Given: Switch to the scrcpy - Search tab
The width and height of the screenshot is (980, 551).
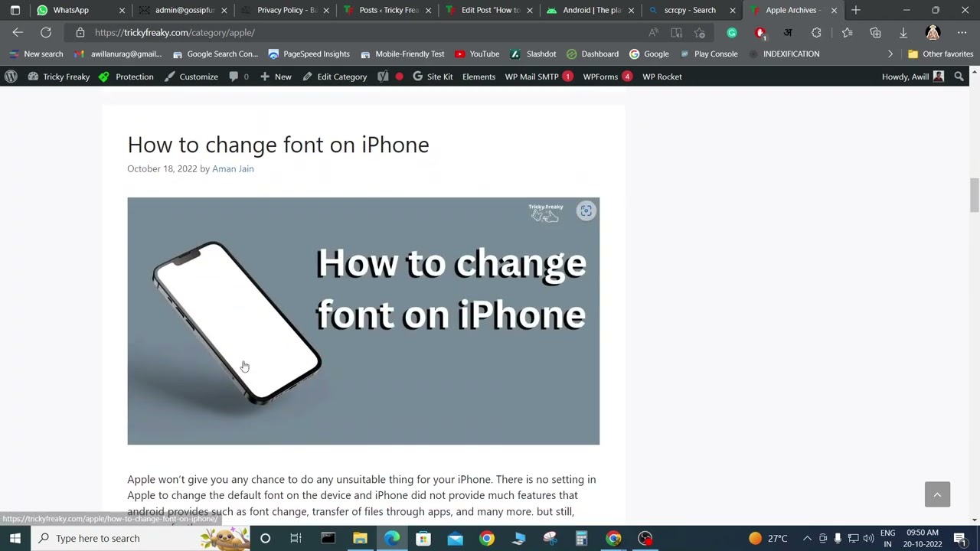Looking at the screenshot, I should pyautogui.click(x=690, y=10).
